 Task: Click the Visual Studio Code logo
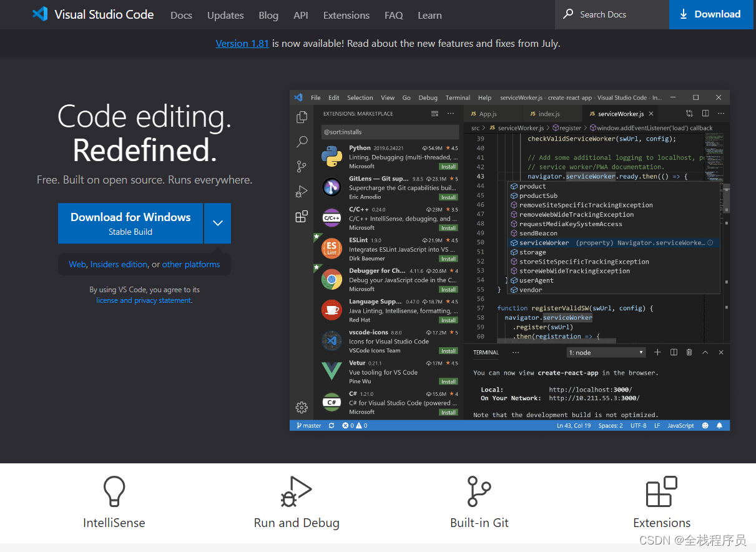40,14
